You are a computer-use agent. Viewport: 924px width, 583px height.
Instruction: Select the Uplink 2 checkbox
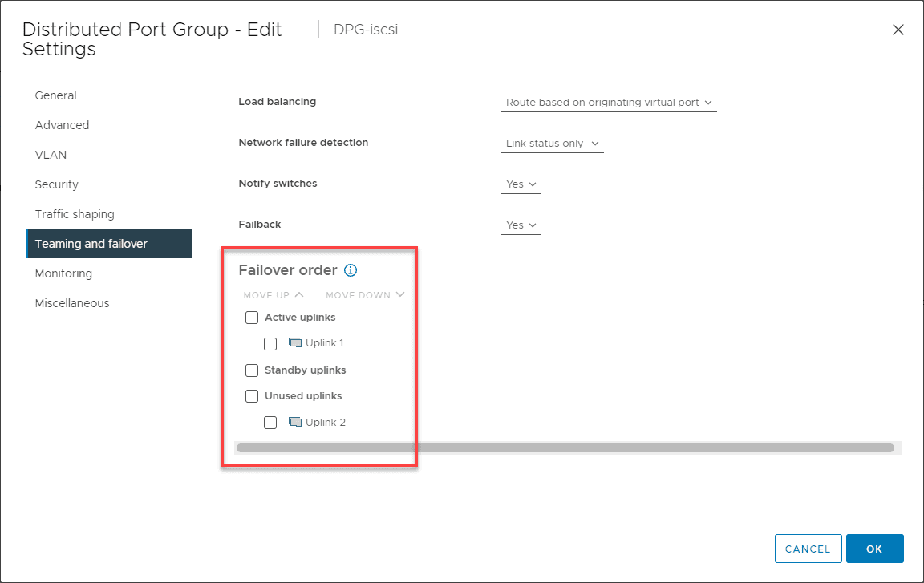point(270,423)
